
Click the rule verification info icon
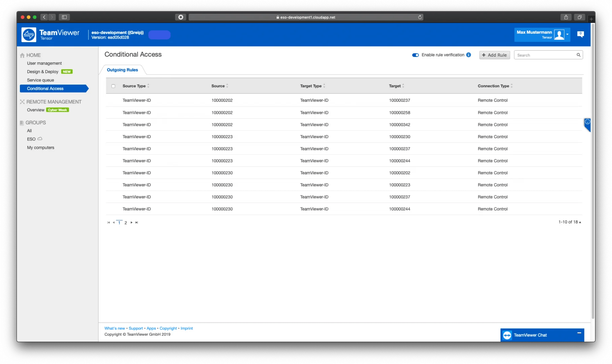[469, 55]
